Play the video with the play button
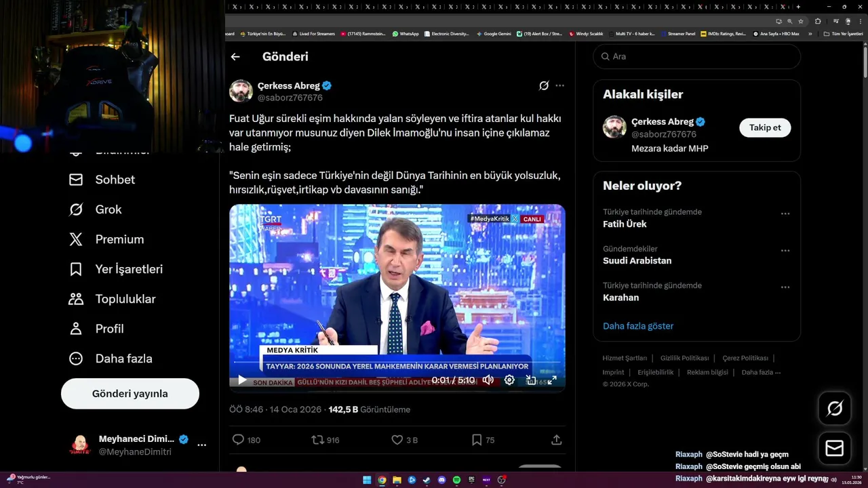This screenshot has height=488, width=868. [x=242, y=380]
